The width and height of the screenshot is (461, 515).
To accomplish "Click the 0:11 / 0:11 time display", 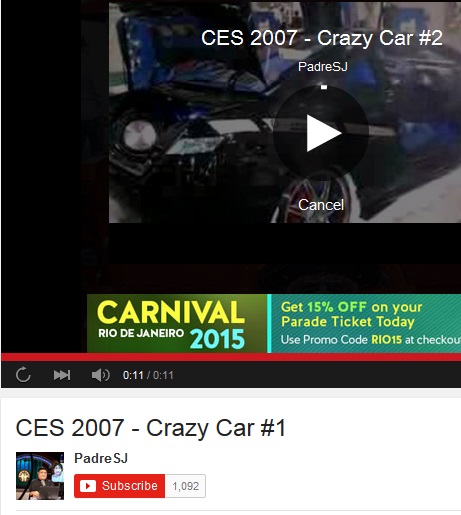I will tap(148, 375).
